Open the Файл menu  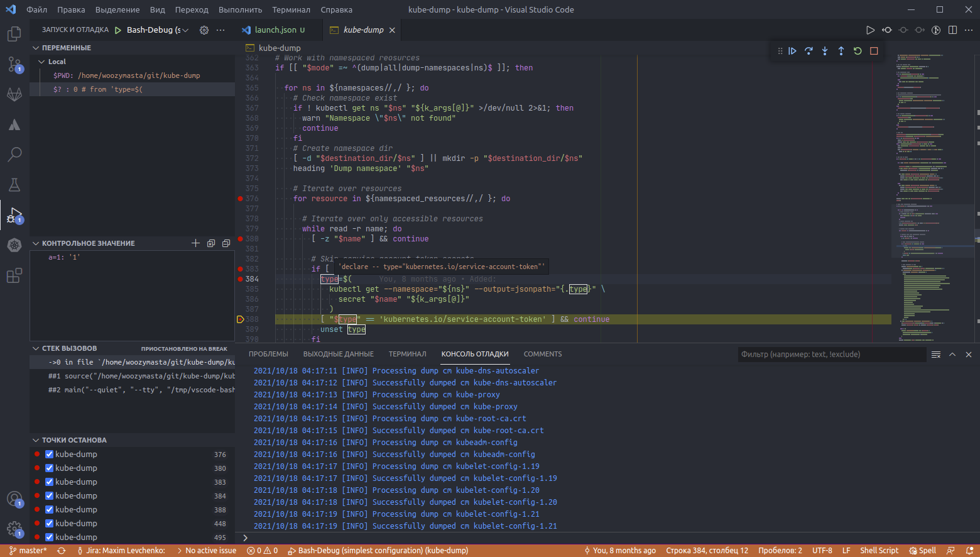37,9
